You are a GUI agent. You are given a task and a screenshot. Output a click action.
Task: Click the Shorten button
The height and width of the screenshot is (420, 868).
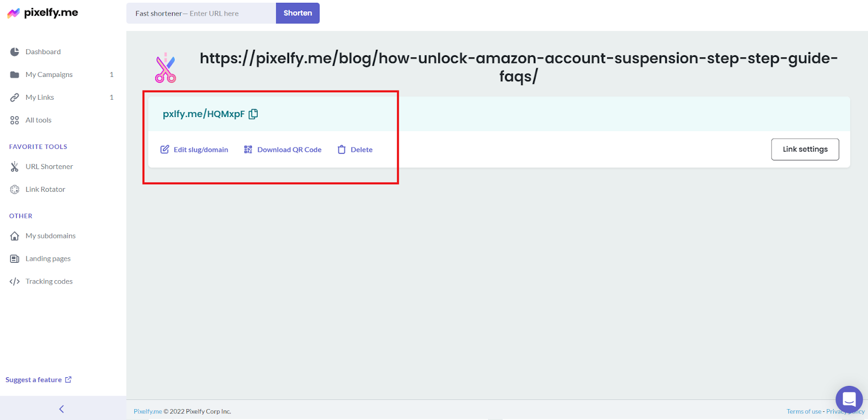[298, 13]
